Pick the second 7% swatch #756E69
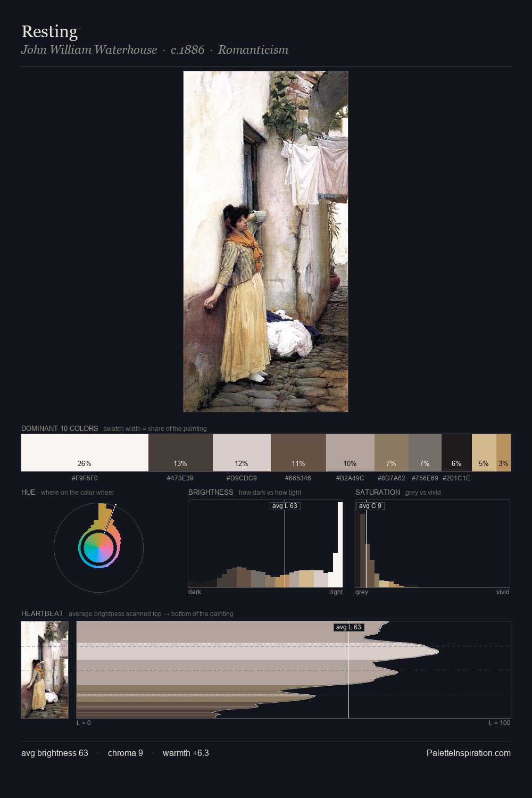 click(x=425, y=453)
